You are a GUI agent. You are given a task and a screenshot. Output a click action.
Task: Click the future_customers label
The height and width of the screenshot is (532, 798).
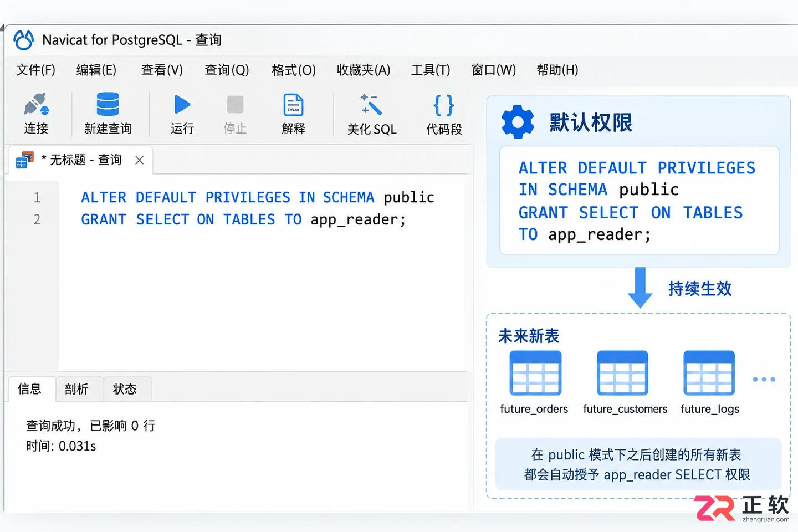click(625, 409)
